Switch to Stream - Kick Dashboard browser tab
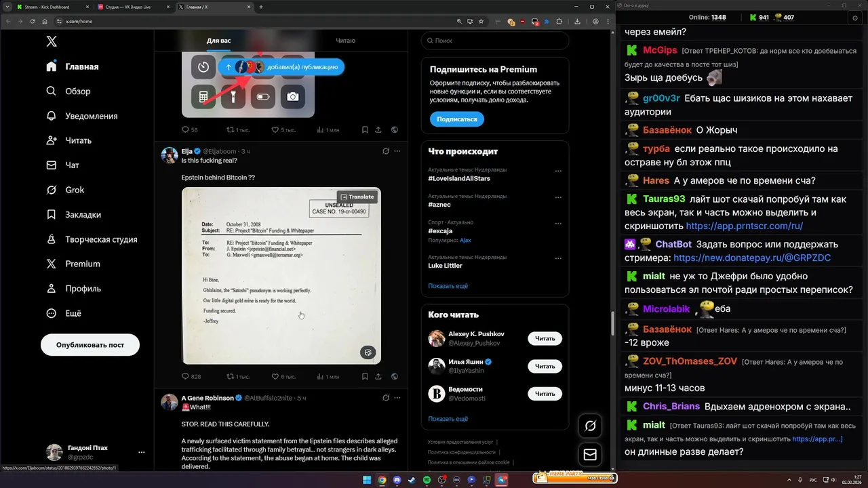The height and width of the screenshot is (488, 868). tap(53, 7)
